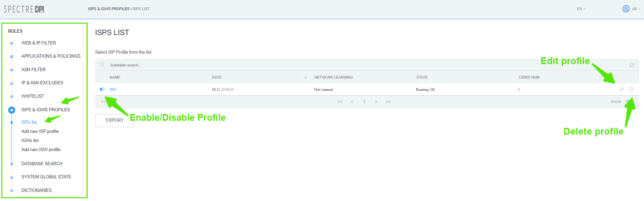644x201 pixels.
Task: Go to the last page of results
Action: click(388, 102)
